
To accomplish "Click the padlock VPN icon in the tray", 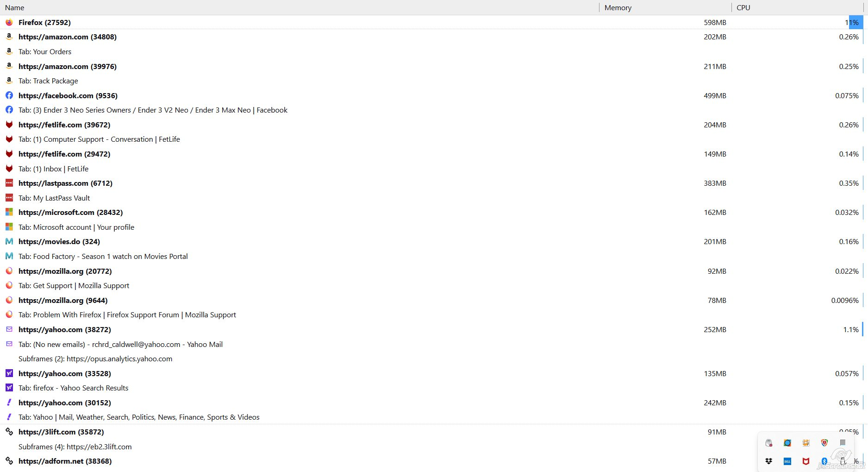I will click(769, 443).
